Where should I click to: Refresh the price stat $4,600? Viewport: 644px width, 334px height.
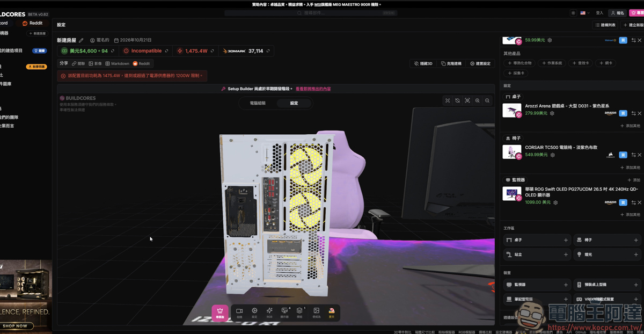point(112,51)
